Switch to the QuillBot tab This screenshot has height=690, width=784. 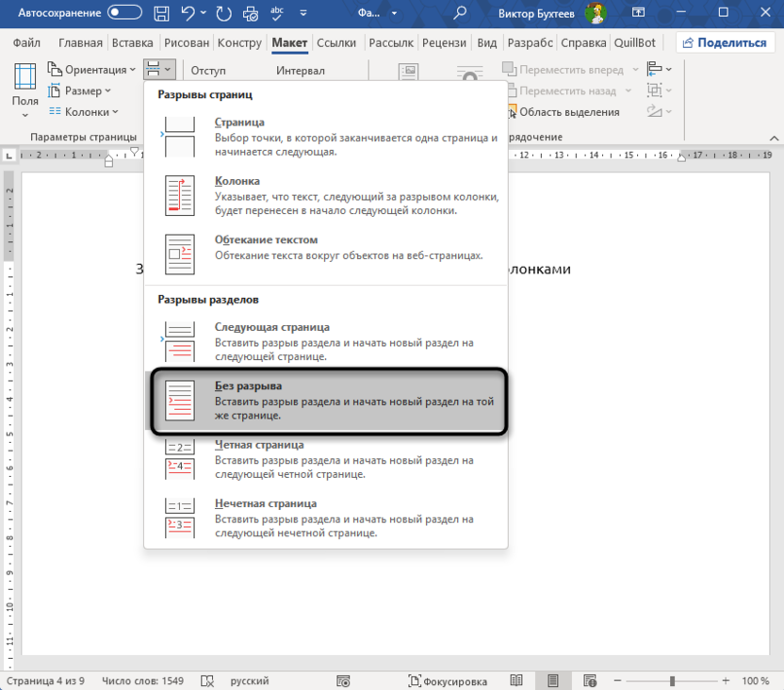pyautogui.click(x=634, y=43)
